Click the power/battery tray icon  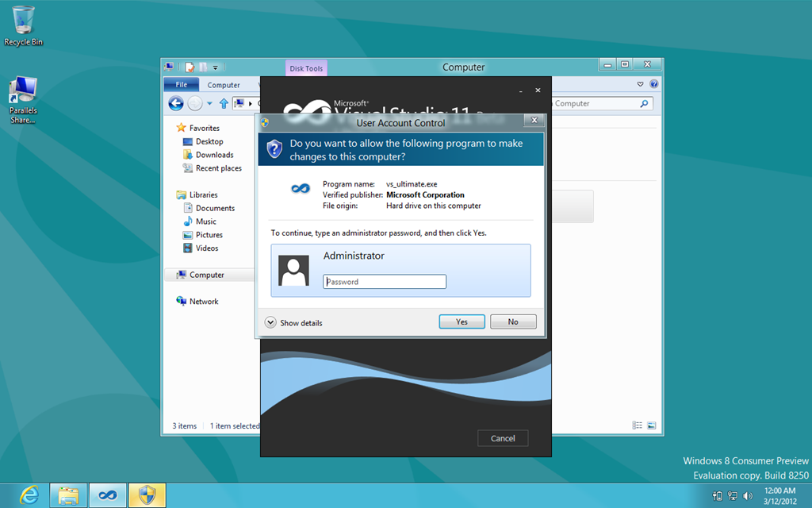(x=717, y=496)
